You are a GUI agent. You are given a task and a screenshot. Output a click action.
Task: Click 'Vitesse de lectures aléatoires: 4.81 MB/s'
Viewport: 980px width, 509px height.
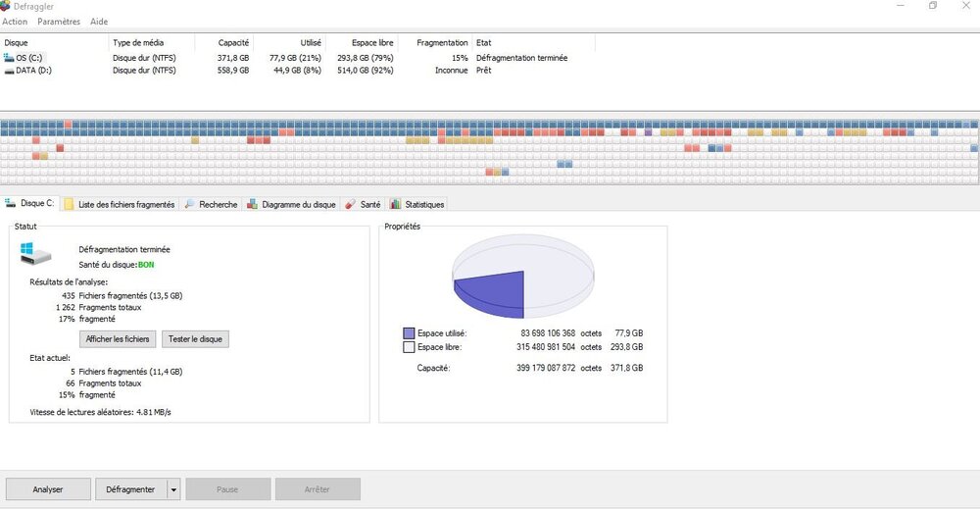pos(101,412)
